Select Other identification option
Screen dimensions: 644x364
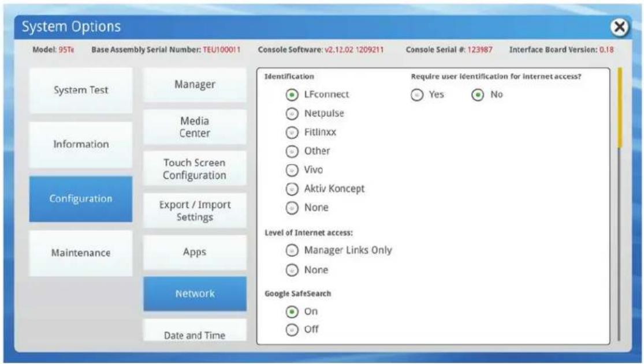(x=292, y=152)
